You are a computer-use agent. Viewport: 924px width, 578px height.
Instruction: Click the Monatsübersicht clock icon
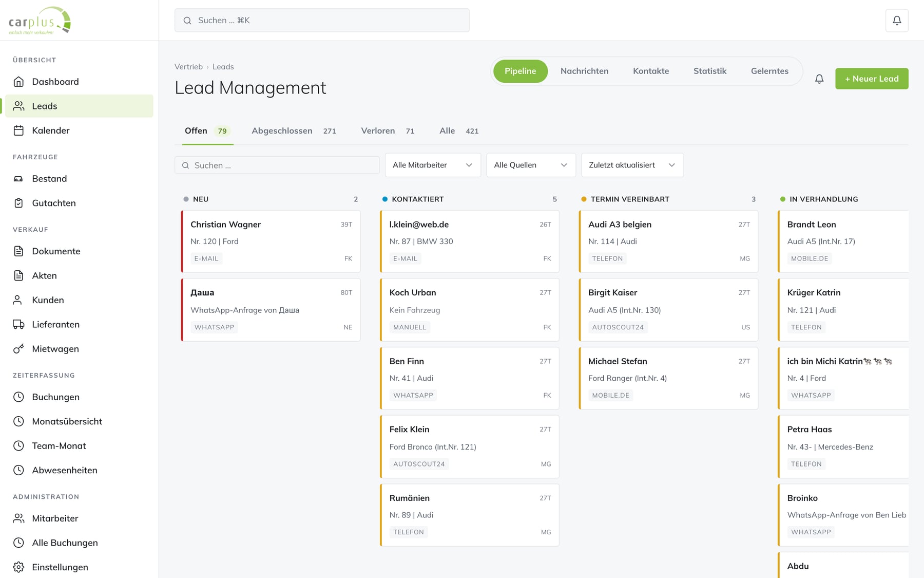[18, 421]
